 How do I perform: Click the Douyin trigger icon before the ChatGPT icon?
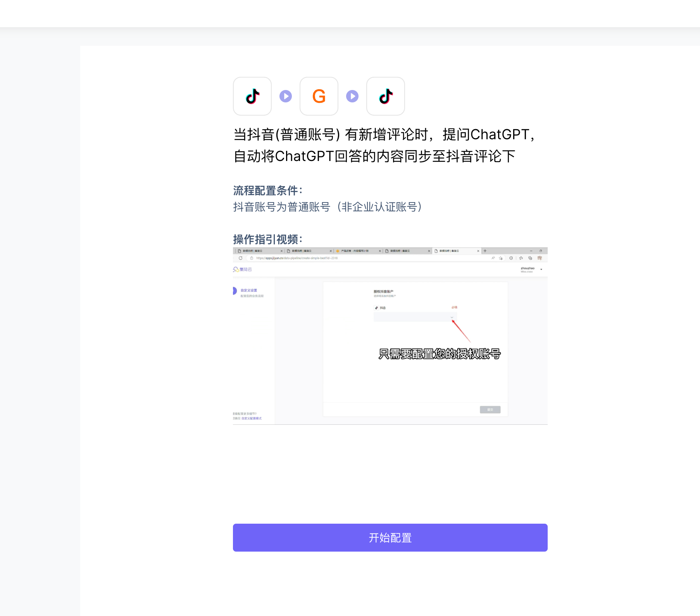[x=252, y=96]
